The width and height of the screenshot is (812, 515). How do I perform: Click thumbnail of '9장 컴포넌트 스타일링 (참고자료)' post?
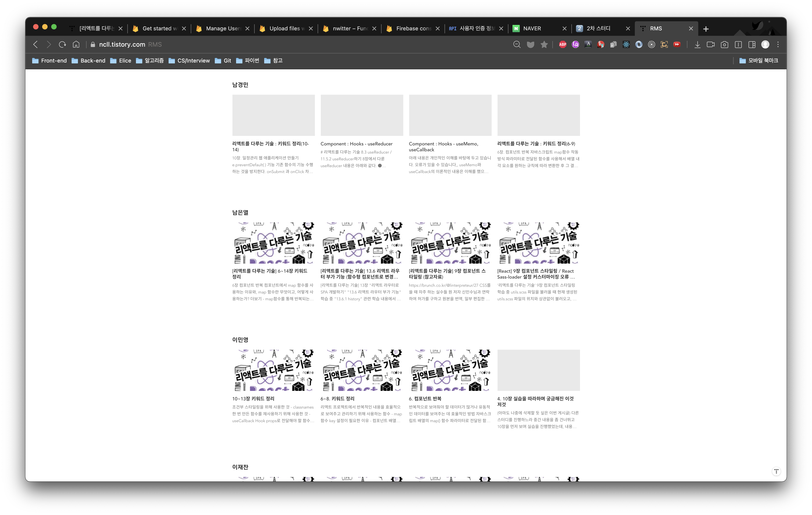[x=450, y=243]
